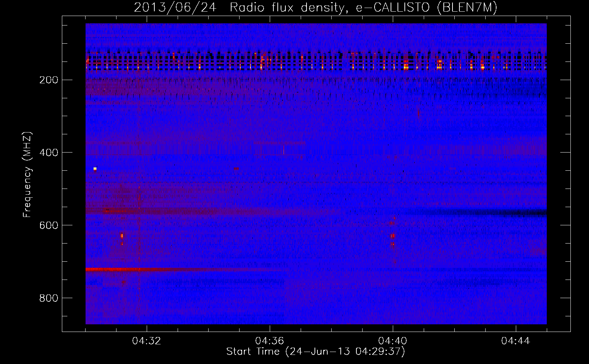
Task: Click the 04:44 time tick label
Action: [516, 341]
